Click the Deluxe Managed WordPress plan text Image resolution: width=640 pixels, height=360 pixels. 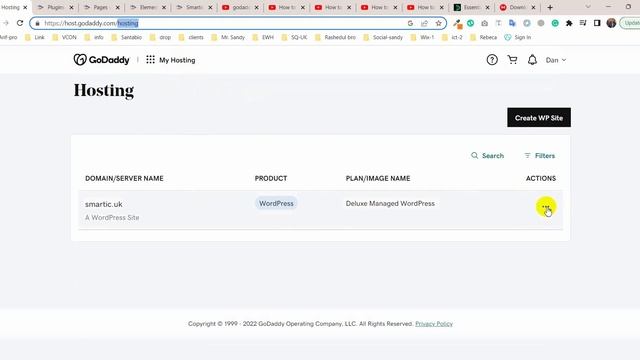click(390, 203)
